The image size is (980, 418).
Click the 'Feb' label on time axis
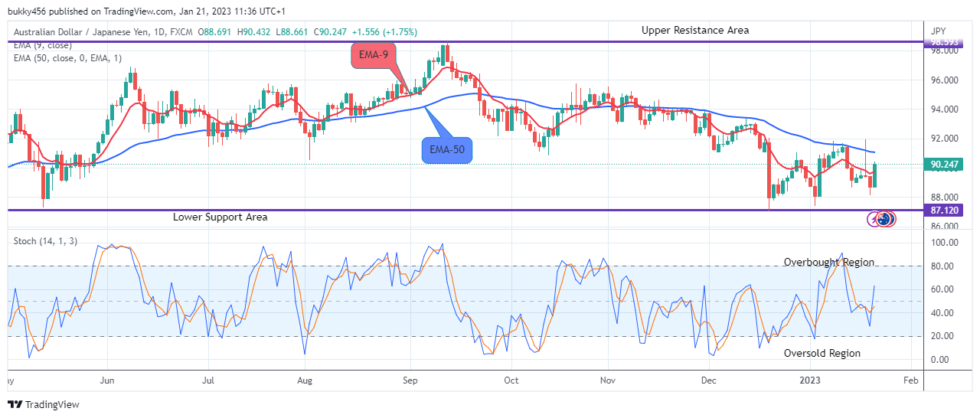click(910, 380)
